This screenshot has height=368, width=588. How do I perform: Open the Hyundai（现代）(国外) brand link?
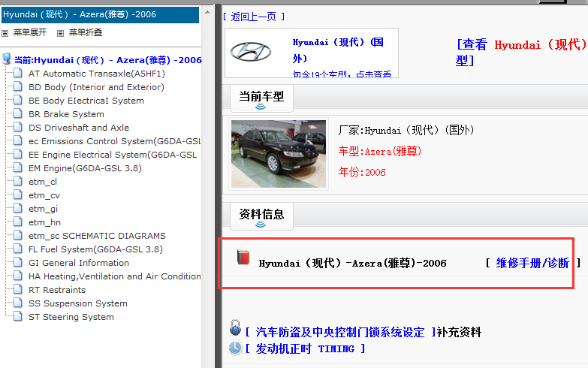pyautogui.click(x=338, y=50)
